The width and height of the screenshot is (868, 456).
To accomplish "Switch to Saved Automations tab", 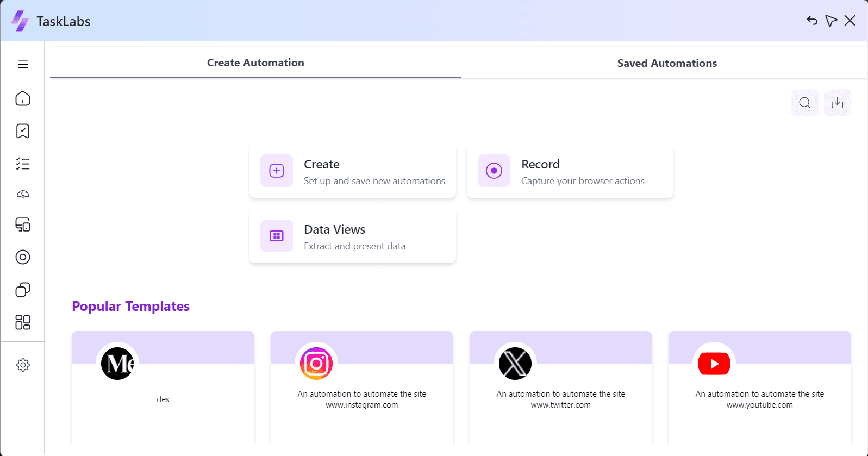I will (x=667, y=63).
